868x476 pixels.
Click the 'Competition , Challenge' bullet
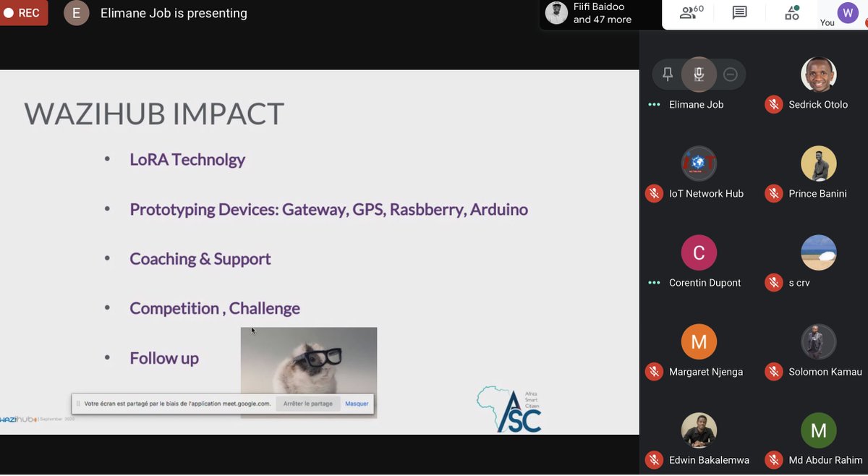pyautogui.click(x=215, y=308)
